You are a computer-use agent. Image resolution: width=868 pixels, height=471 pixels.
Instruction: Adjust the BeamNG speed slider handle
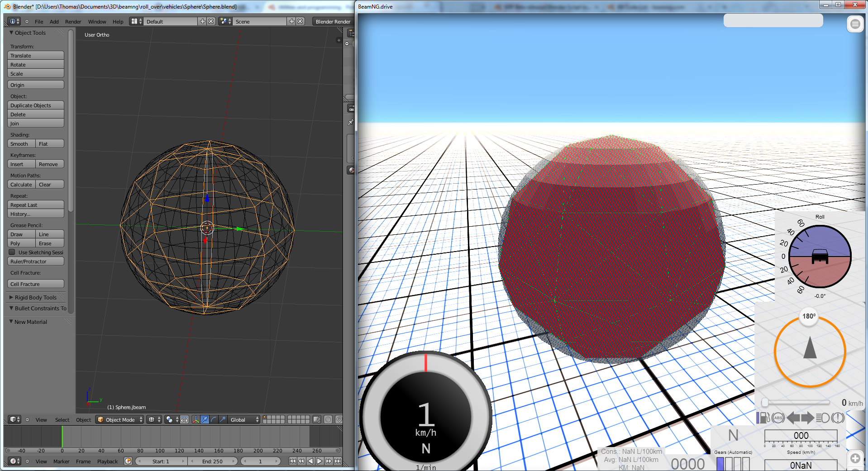(x=765, y=402)
